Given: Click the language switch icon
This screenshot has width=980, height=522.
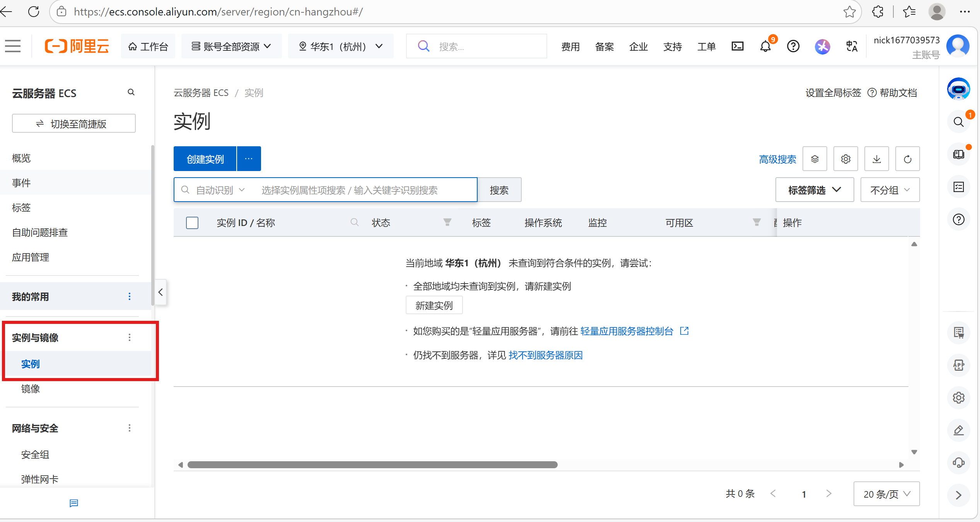Looking at the screenshot, I should click(852, 46).
